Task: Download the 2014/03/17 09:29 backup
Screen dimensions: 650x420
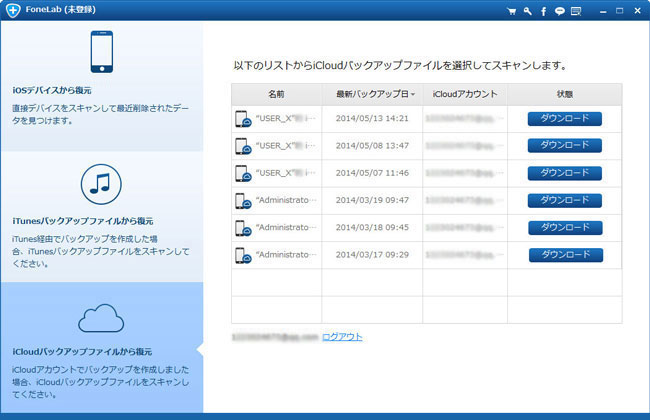Action: pyautogui.click(x=565, y=254)
